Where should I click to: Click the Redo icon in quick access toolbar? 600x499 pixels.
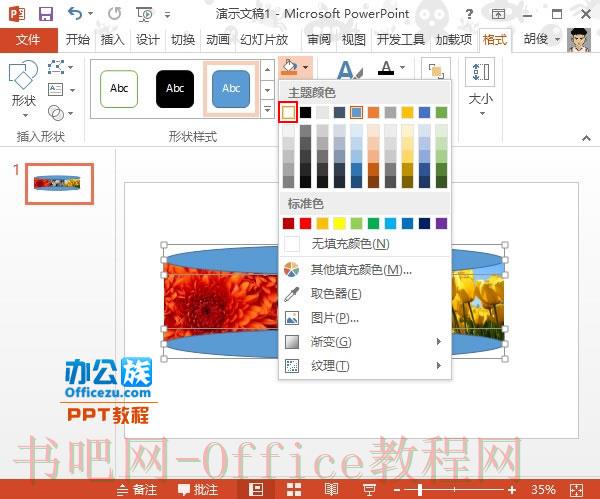tap(114, 14)
